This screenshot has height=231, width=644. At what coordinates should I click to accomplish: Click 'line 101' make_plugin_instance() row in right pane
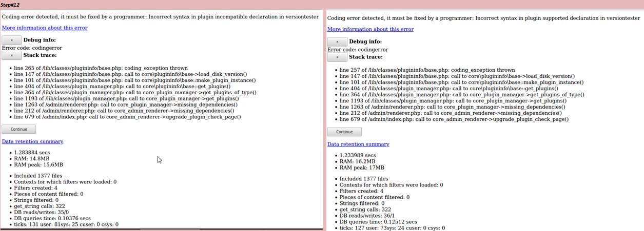tap(460, 82)
